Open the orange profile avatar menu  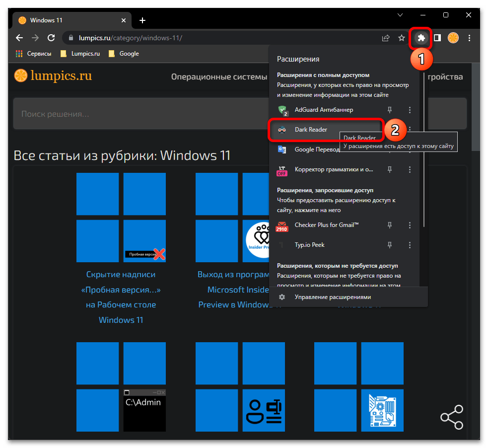click(x=453, y=38)
